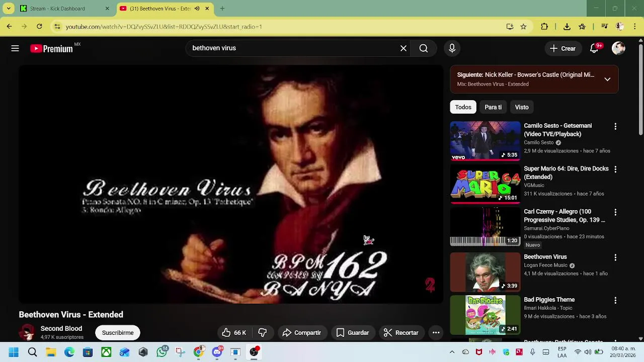Like the video with 66 K thumbs up
This screenshot has height=362, width=644.
click(x=234, y=333)
